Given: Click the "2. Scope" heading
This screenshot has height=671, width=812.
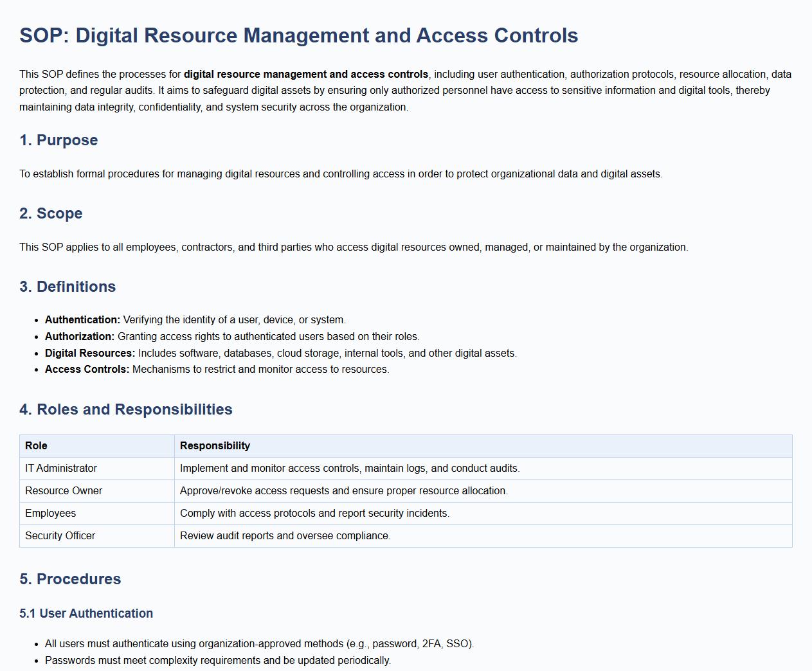Looking at the screenshot, I should click(51, 213).
